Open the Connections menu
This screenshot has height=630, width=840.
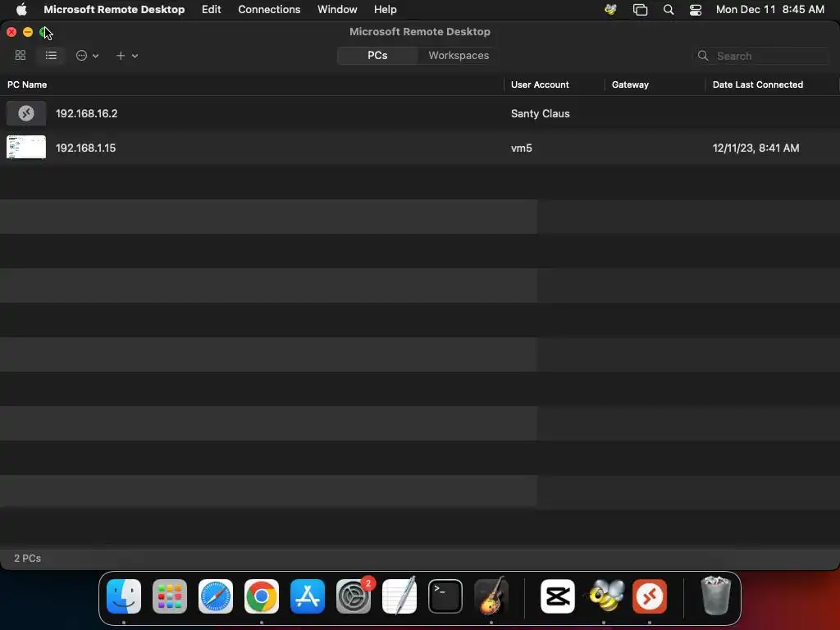tap(269, 9)
